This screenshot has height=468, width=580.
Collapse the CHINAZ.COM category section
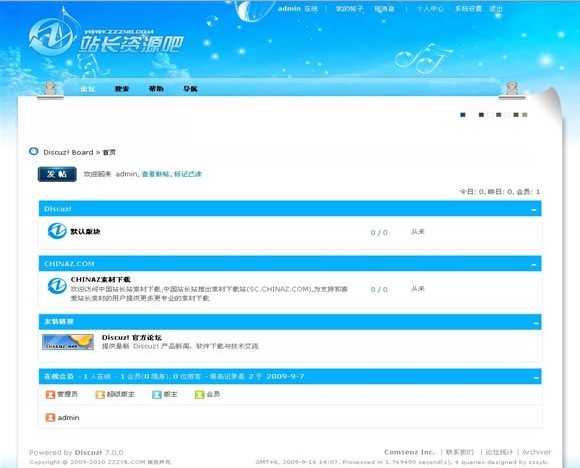534,265
